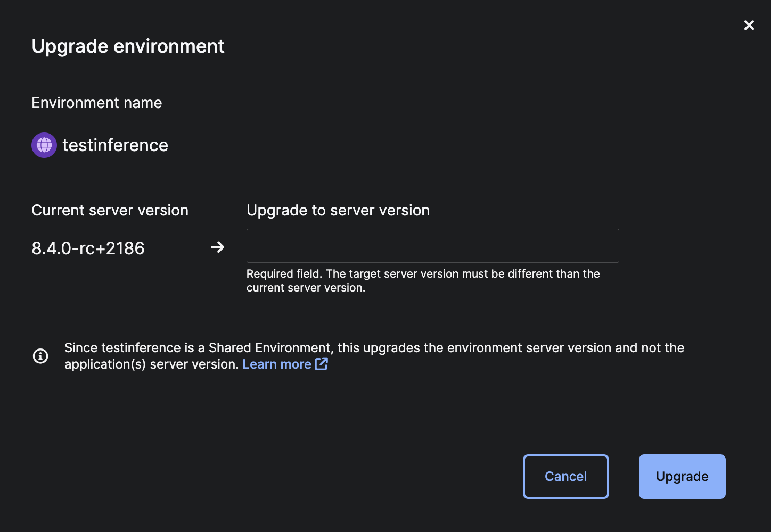
Task: Click the Environment name label
Action: pos(96,103)
